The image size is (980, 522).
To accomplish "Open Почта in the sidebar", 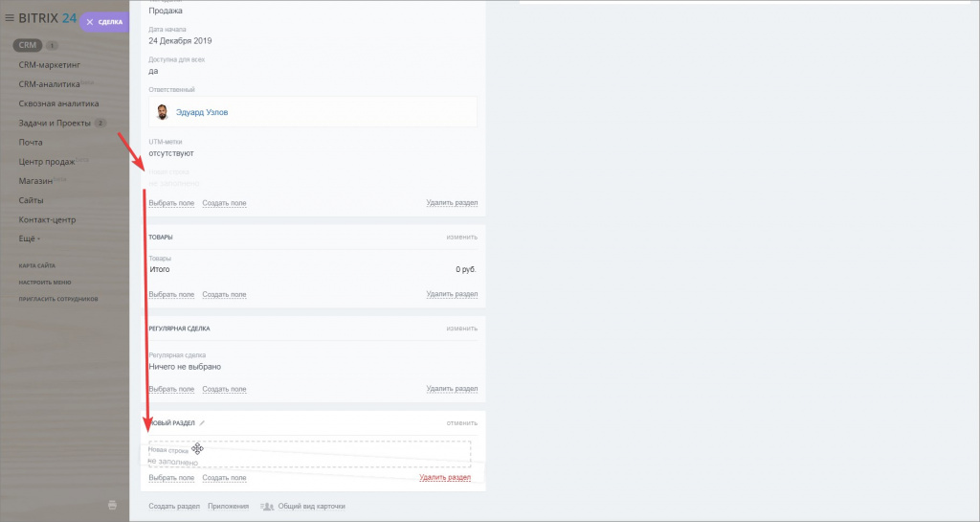I will coord(31,143).
